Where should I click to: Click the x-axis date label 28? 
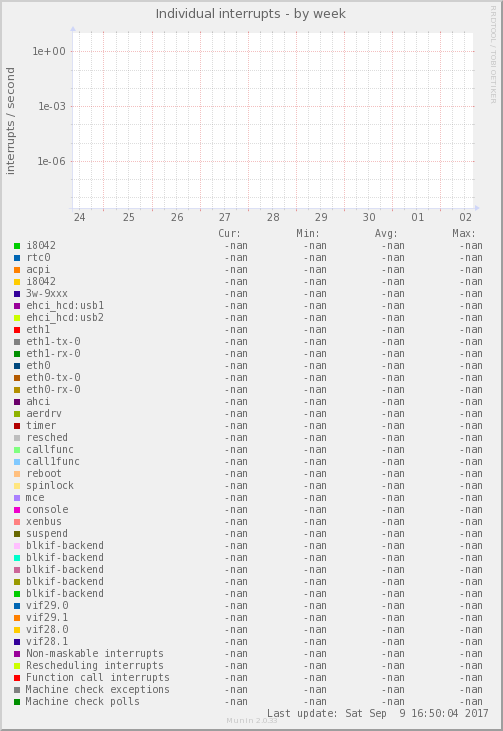(x=273, y=217)
